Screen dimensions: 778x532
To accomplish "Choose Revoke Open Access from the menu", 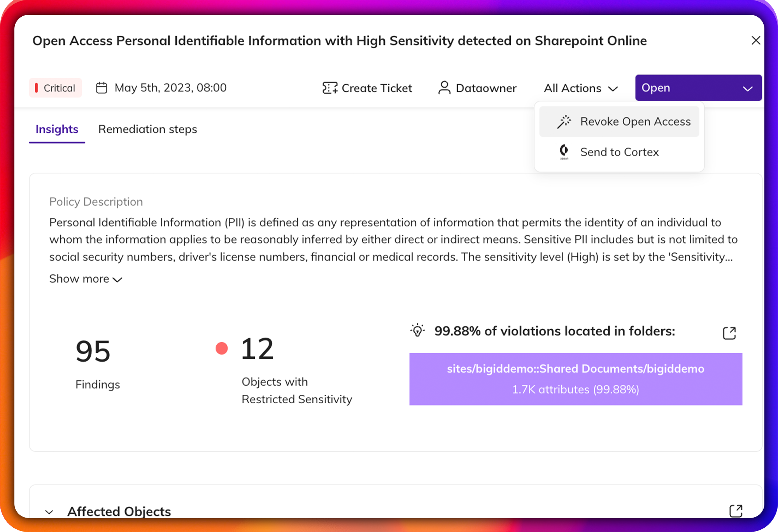I will 635,121.
